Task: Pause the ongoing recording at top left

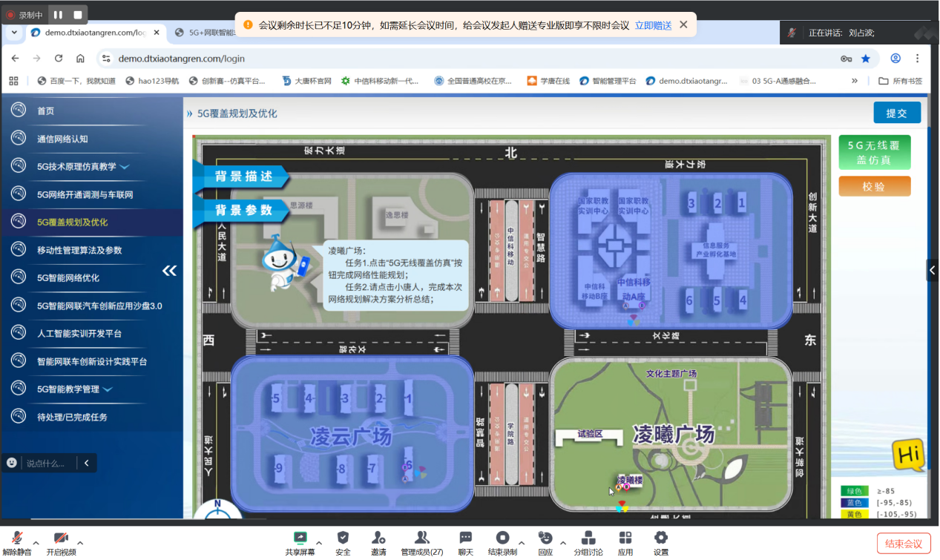Action: pos(57,13)
